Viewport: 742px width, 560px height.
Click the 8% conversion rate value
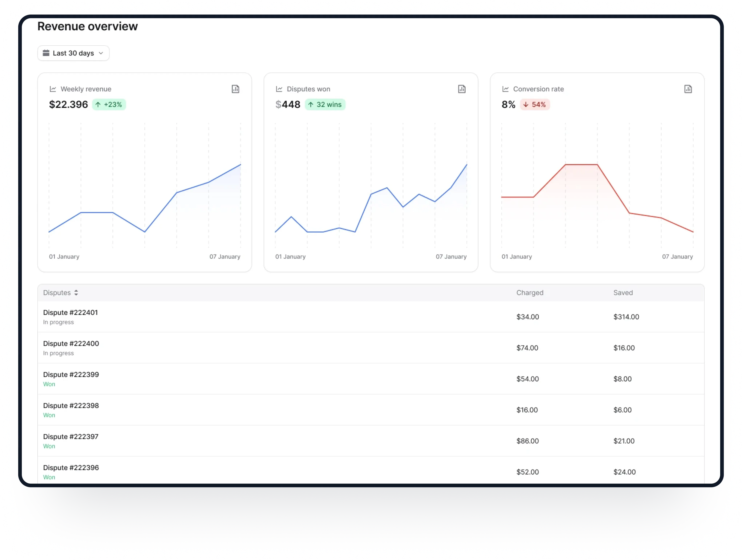508,105
